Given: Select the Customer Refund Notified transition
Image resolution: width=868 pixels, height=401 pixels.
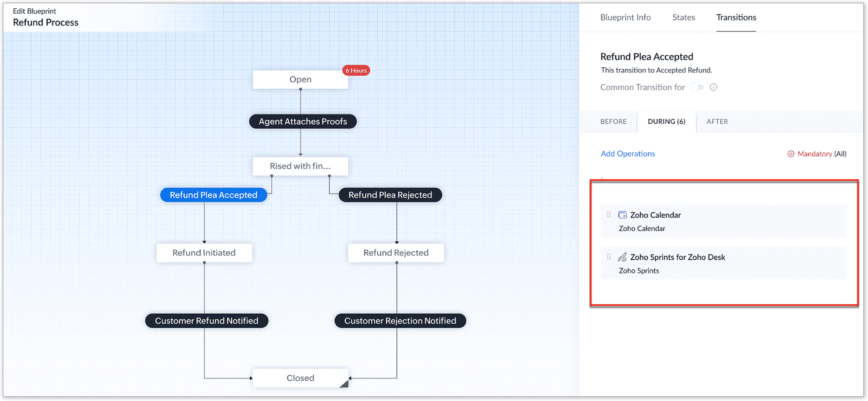Looking at the screenshot, I should tap(206, 321).
